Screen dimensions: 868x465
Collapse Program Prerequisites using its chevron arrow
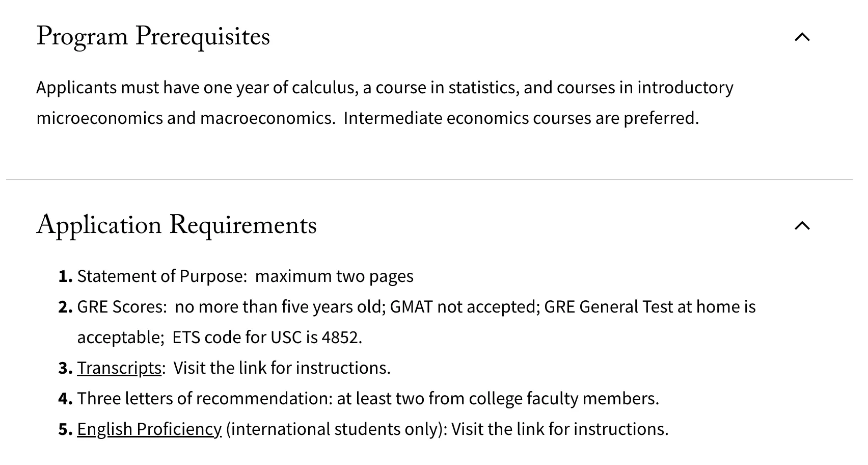coord(802,37)
